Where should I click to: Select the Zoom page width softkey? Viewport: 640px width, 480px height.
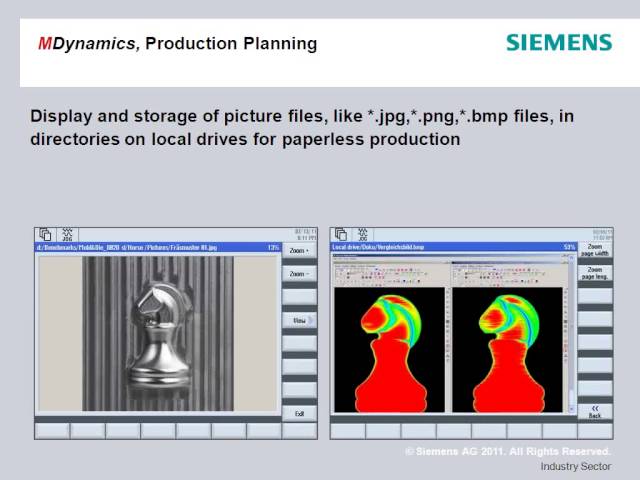click(x=595, y=250)
